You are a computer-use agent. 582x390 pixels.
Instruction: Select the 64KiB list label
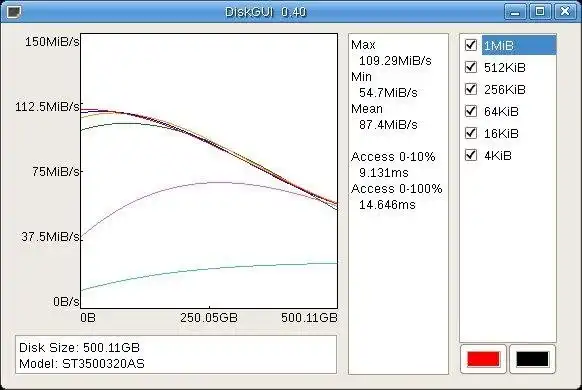[501, 111]
